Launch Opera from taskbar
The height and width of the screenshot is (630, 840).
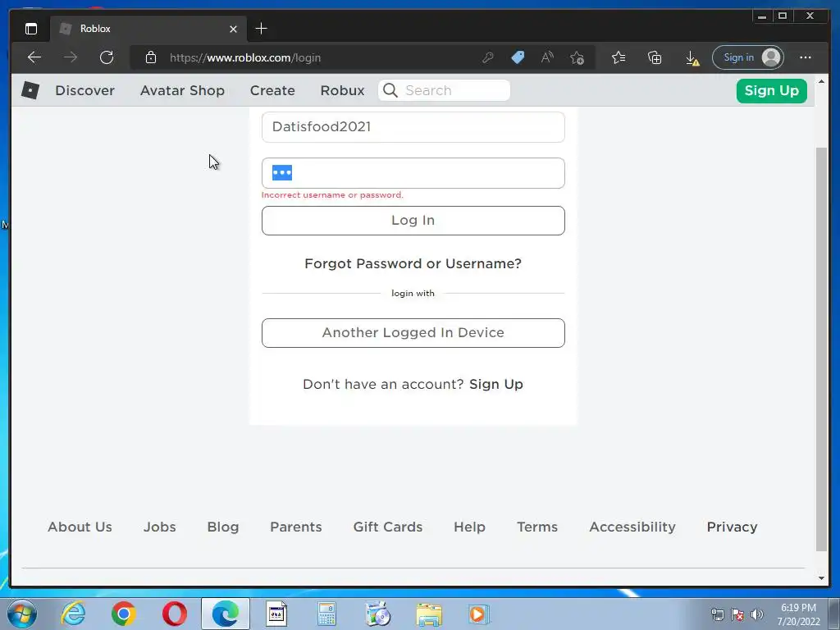click(x=175, y=614)
